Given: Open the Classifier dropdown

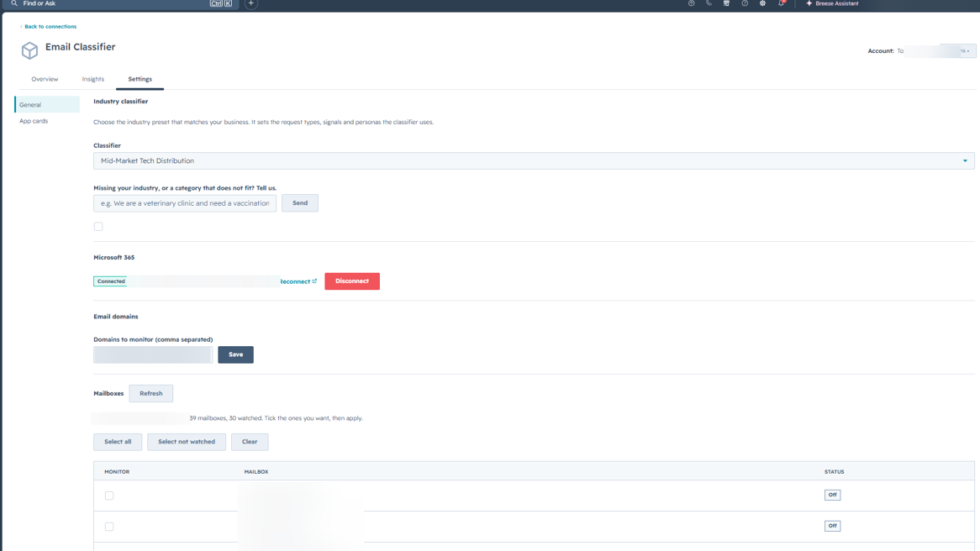Looking at the screenshot, I should (535, 160).
